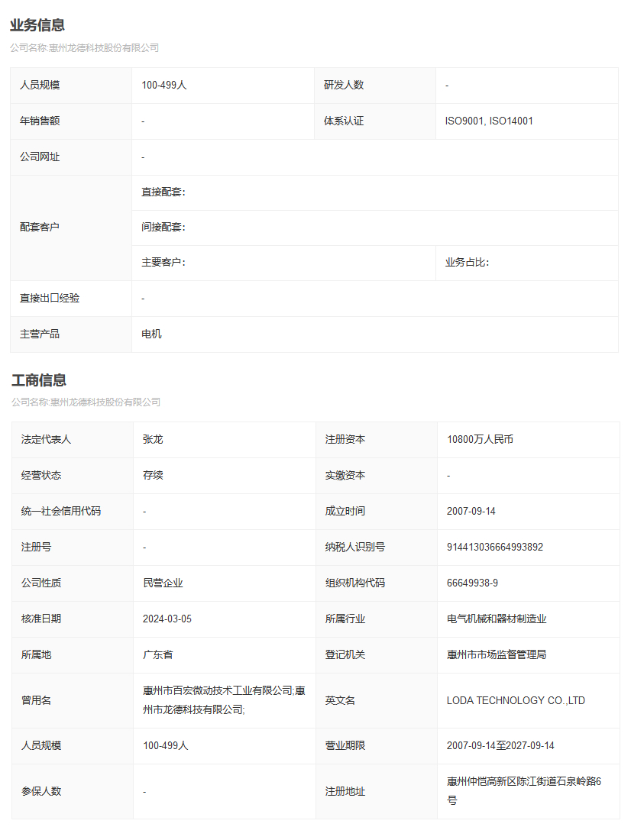Select the 电气机械和器材制造业 industry value
631x840 pixels.
(x=497, y=619)
